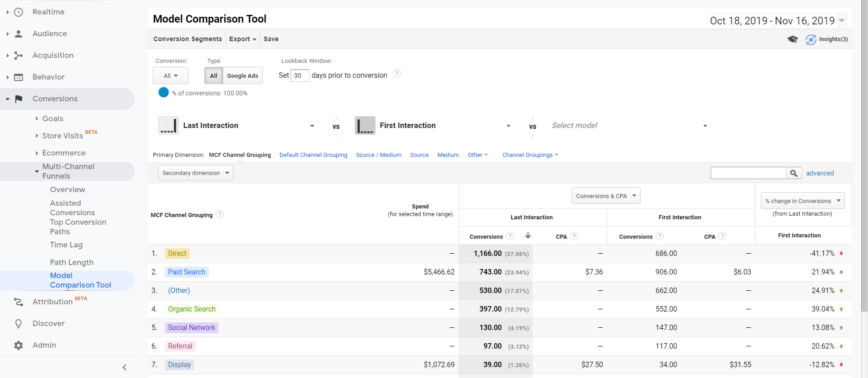Switch to Default Channel Grouping dimension
The image size is (868, 378).
(x=313, y=155)
